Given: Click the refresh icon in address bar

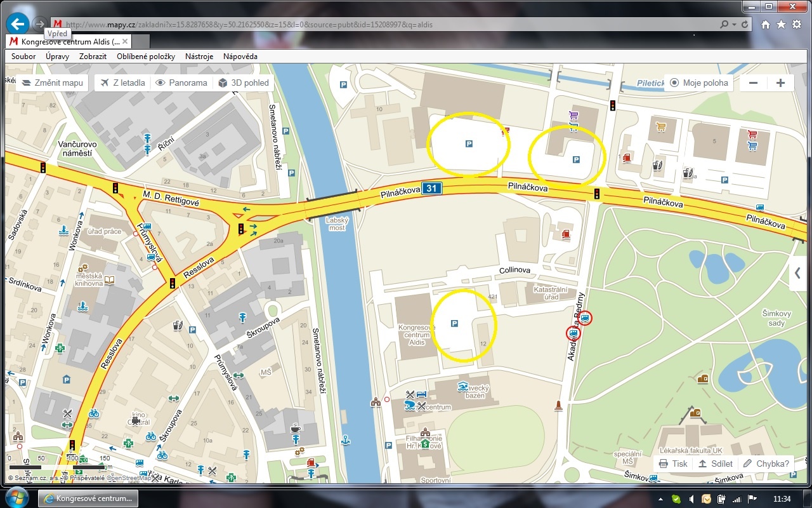Looking at the screenshot, I should 745,25.
